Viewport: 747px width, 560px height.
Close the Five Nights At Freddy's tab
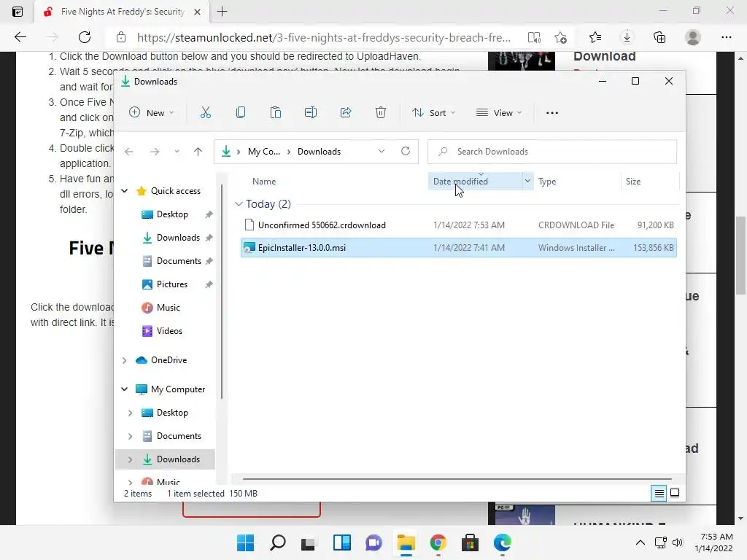(x=197, y=12)
